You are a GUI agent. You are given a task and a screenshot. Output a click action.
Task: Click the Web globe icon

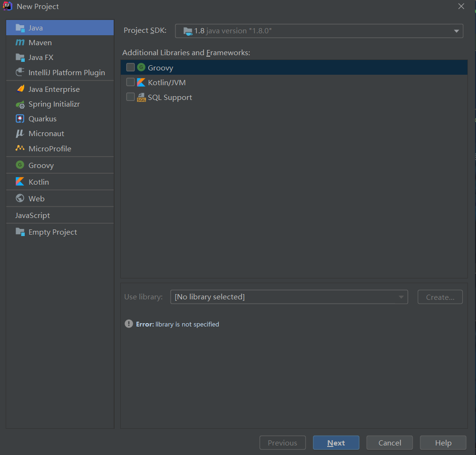click(x=20, y=198)
